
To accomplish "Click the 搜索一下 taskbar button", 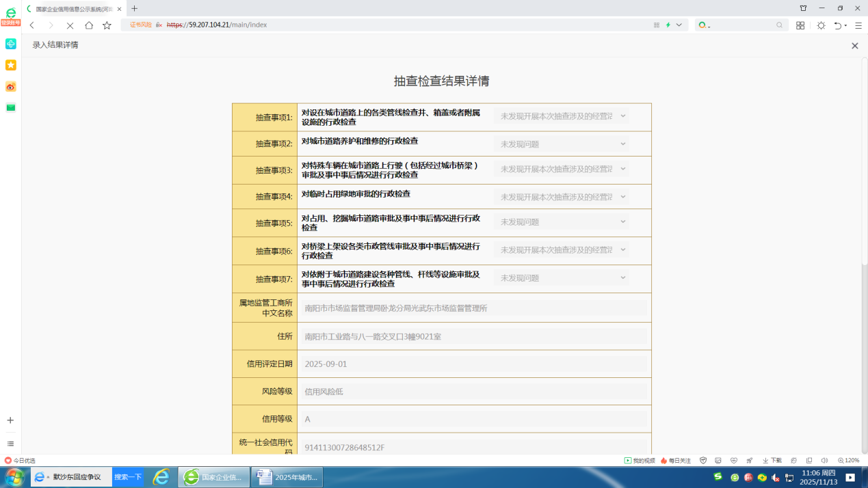I will click(128, 477).
